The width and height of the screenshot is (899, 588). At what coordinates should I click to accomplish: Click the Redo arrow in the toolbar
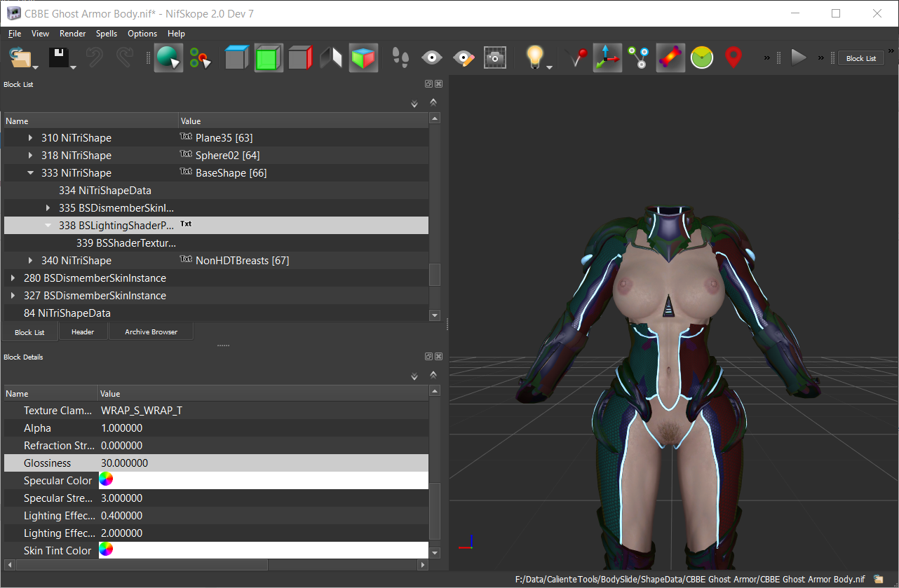[x=126, y=58]
